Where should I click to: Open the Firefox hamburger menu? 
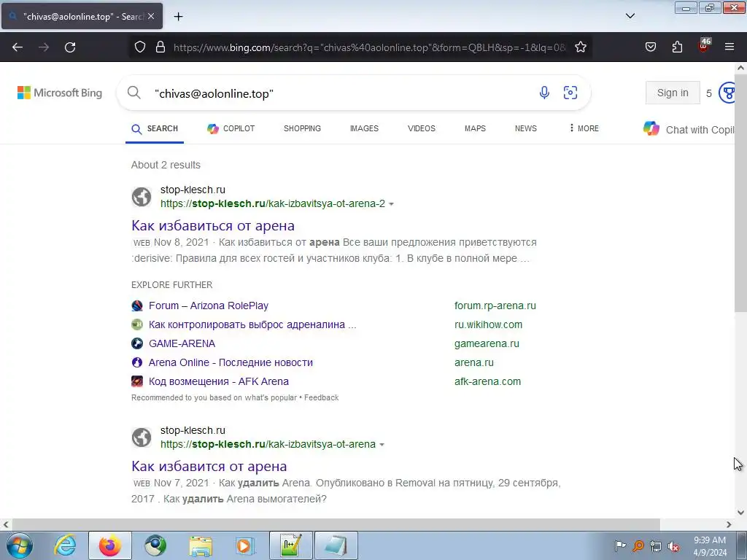[729, 47]
